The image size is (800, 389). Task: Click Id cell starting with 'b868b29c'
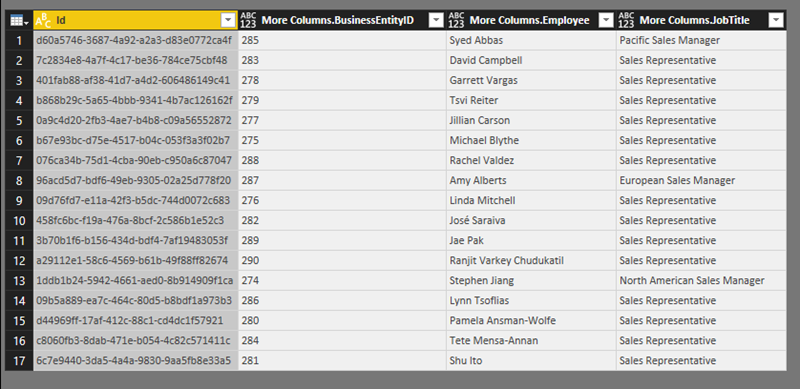coord(135,100)
